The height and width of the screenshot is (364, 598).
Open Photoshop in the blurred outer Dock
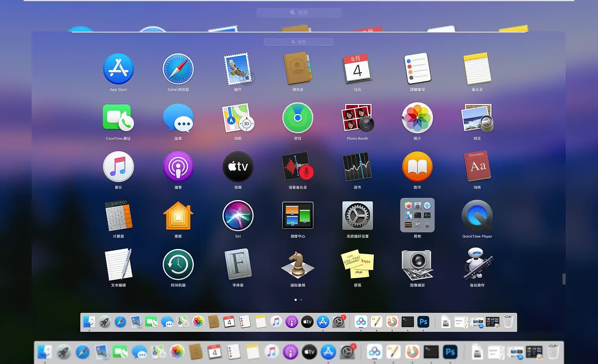(450, 352)
